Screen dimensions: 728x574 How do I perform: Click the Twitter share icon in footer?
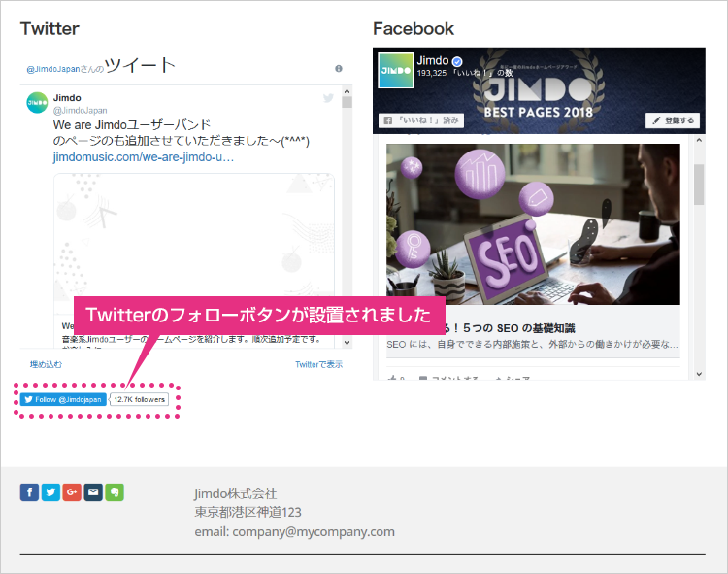[x=50, y=492]
